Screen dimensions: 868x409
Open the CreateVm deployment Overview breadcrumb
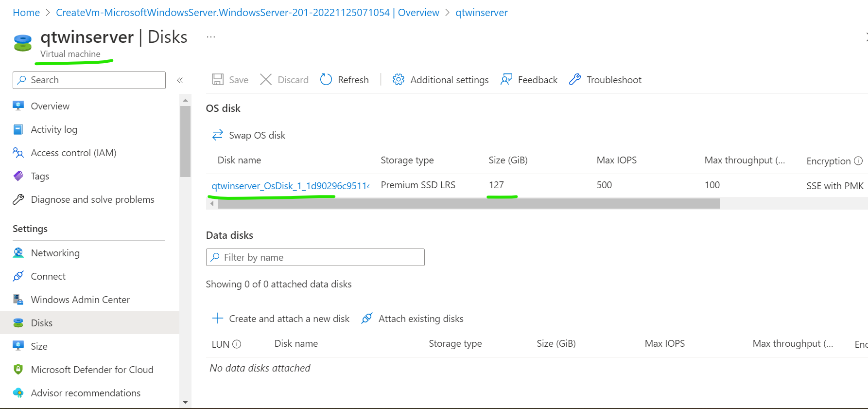pos(247,13)
